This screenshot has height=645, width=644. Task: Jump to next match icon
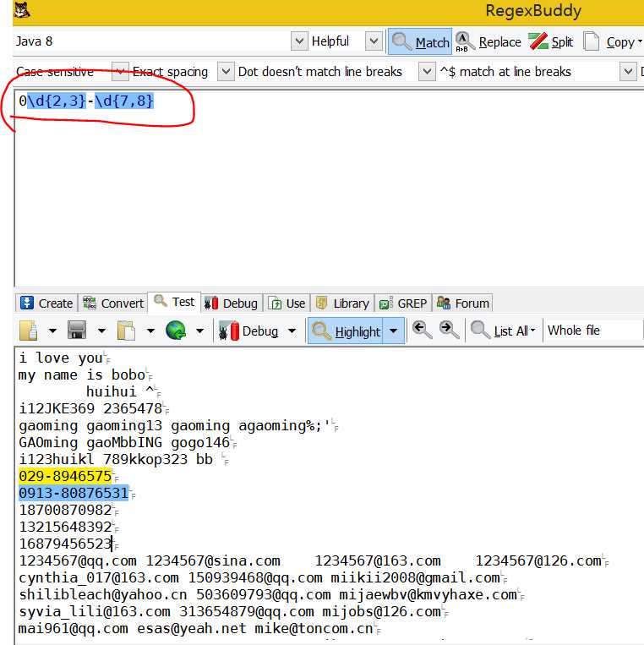[x=449, y=331]
